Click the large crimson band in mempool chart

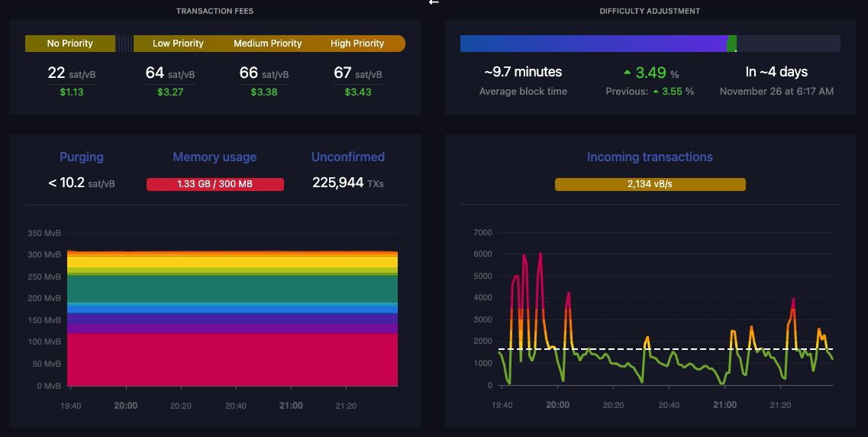tap(232, 359)
